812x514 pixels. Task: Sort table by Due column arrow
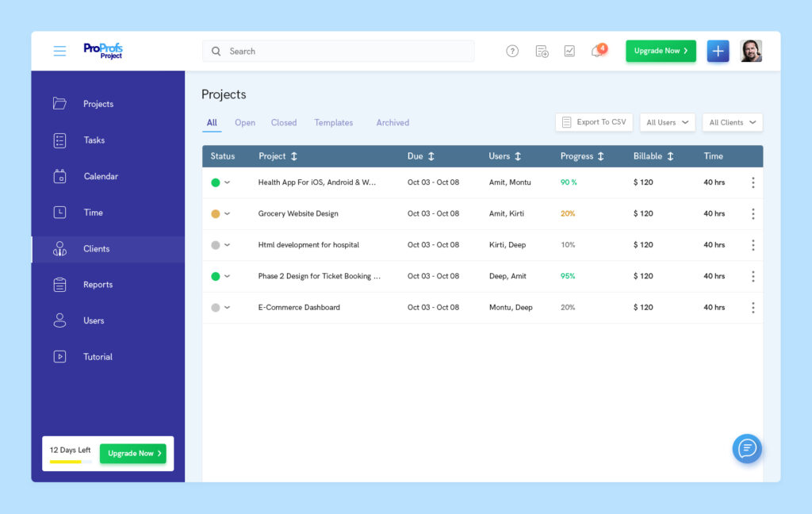(x=431, y=156)
